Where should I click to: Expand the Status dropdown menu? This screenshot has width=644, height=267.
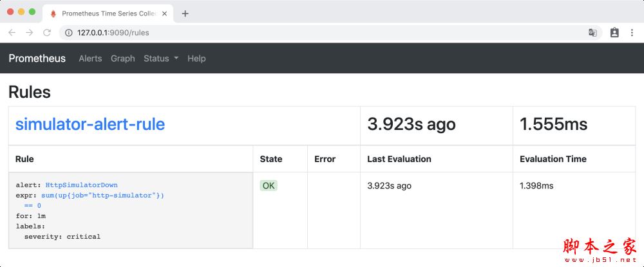tap(160, 59)
